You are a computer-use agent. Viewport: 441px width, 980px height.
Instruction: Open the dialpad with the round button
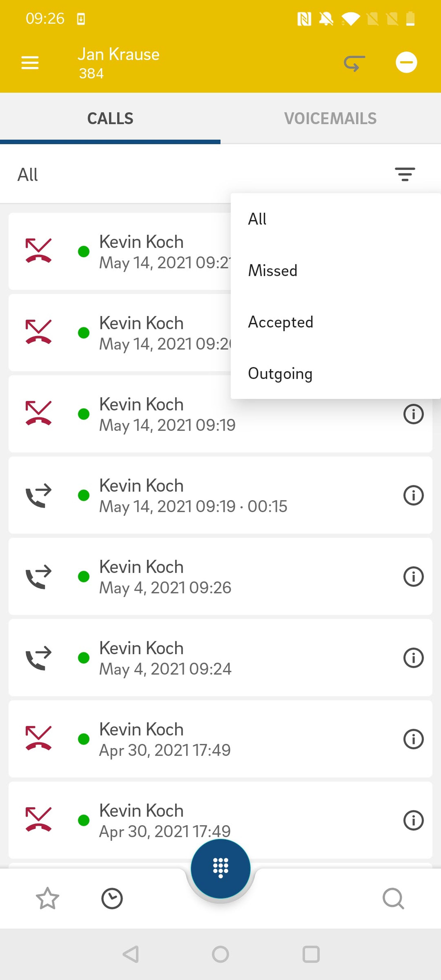(220, 868)
